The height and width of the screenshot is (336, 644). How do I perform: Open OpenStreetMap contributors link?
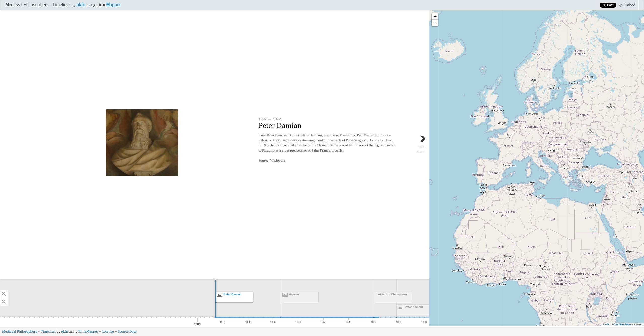point(621,324)
